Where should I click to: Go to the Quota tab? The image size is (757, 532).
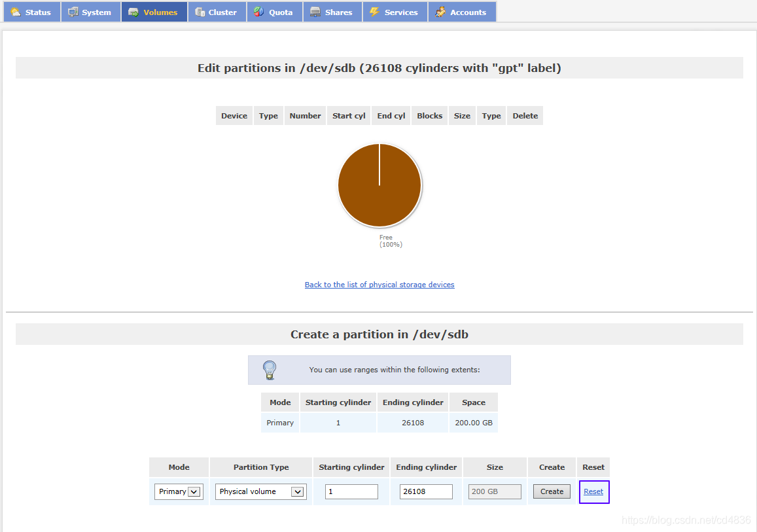pyautogui.click(x=275, y=12)
